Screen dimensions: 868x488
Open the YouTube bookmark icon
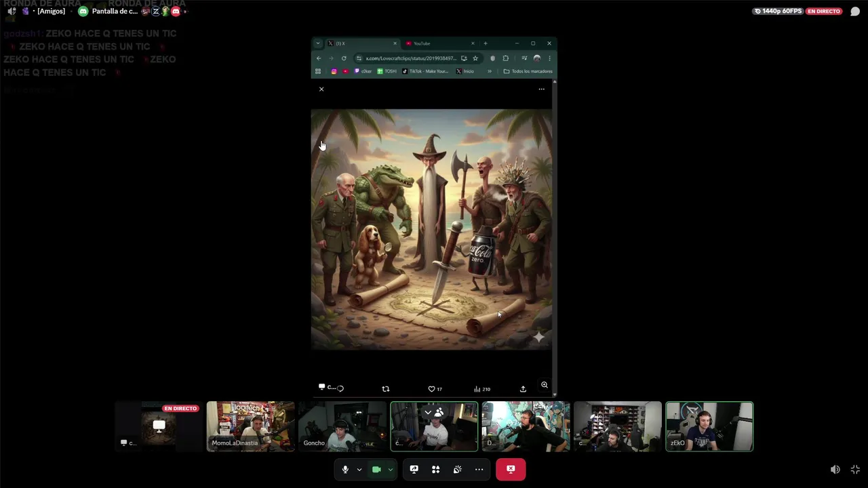(x=345, y=71)
